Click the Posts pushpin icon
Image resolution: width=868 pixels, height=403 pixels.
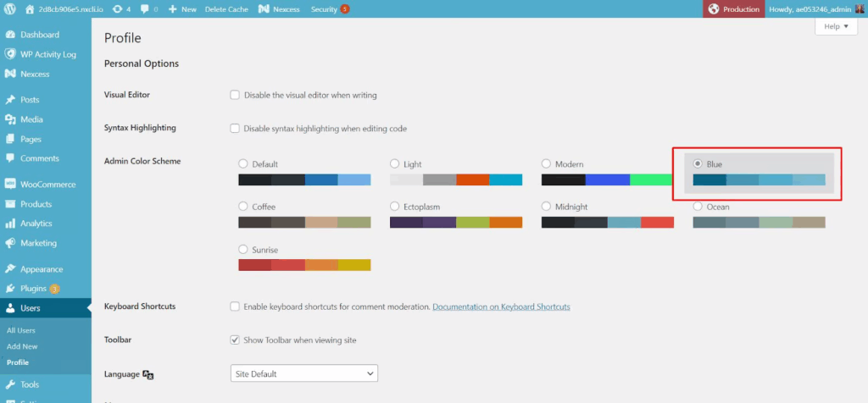click(10, 100)
